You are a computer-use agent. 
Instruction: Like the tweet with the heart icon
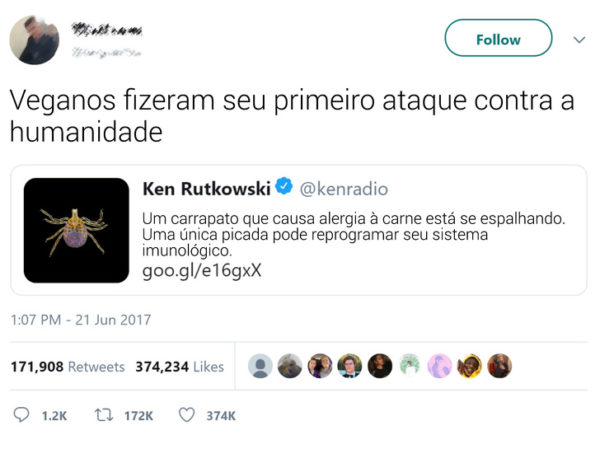[x=187, y=415]
